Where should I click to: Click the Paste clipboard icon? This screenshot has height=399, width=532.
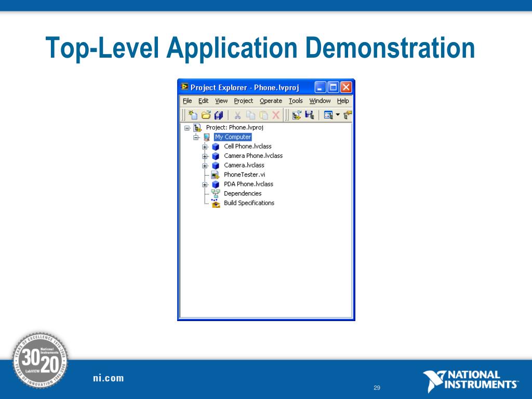click(263, 115)
